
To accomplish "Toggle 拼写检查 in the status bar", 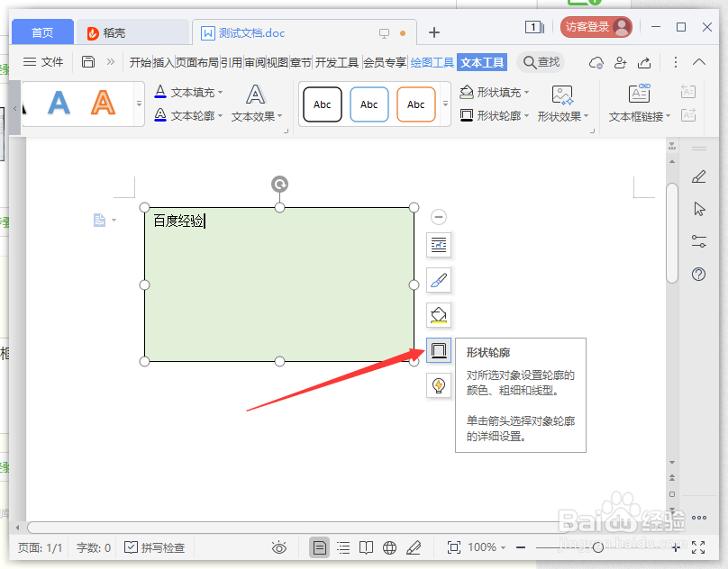I will (x=155, y=547).
